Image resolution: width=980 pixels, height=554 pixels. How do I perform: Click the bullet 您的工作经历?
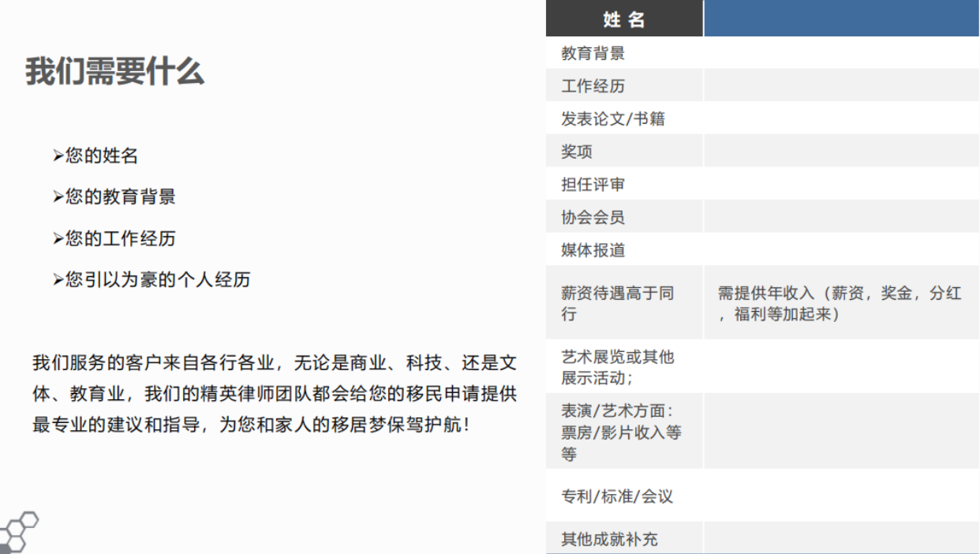pyautogui.click(x=114, y=238)
